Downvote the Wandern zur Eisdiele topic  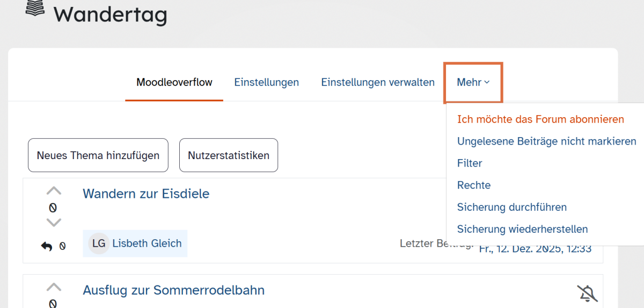coord(54,222)
